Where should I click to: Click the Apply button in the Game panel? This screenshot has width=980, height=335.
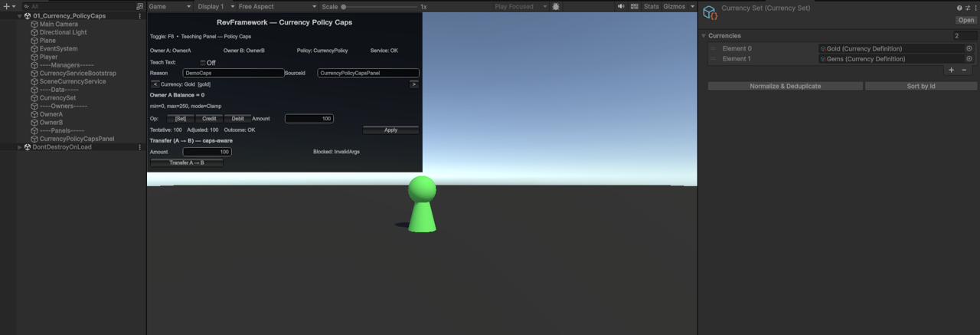(390, 130)
